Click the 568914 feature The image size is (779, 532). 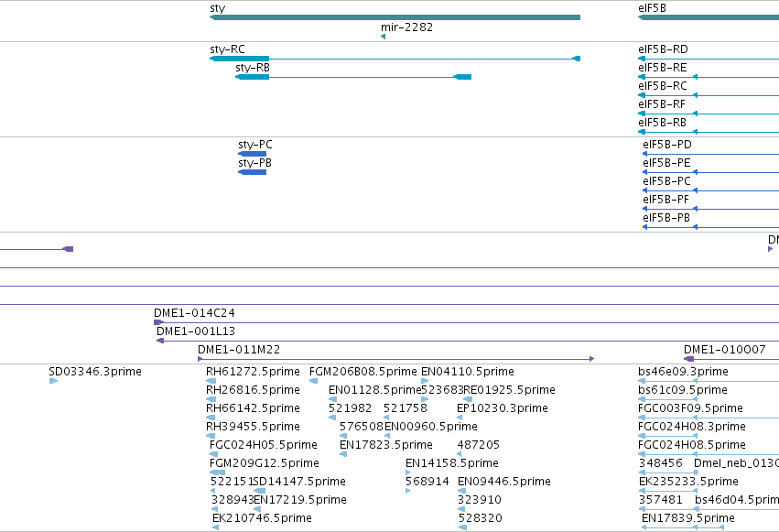pyautogui.click(x=408, y=491)
